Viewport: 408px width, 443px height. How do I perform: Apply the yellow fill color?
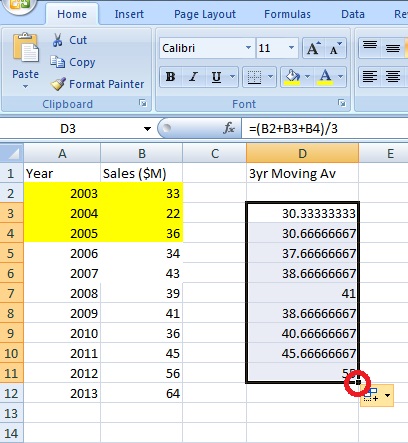[x=292, y=77]
